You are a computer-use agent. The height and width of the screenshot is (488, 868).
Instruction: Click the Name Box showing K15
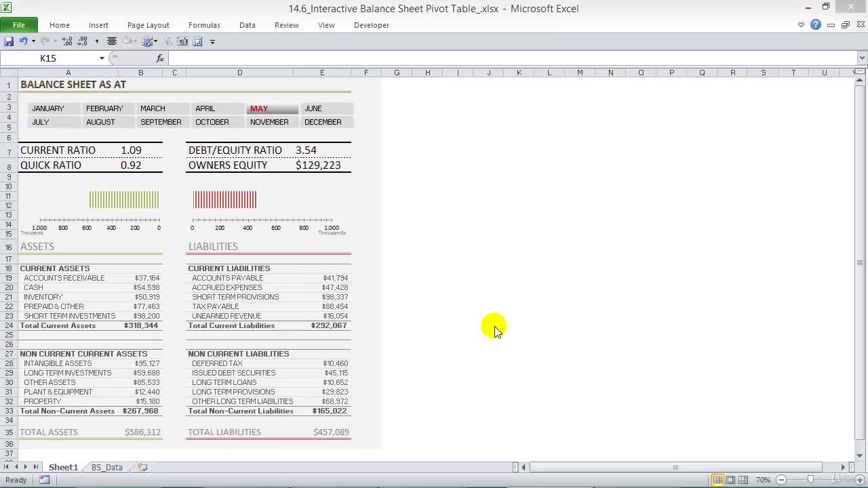(x=48, y=58)
